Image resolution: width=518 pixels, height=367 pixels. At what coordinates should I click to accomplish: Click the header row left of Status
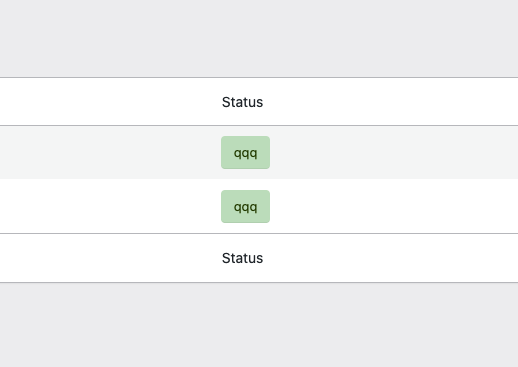click(x=110, y=102)
